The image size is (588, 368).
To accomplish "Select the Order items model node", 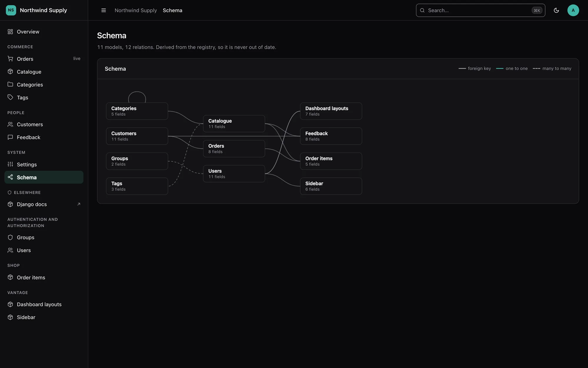I will 331,161.
